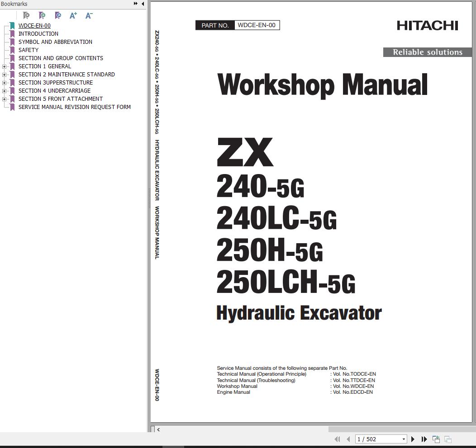This screenshot has height=448, width=476.
Task: Click the PART NO. black label
Action: [215, 25]
